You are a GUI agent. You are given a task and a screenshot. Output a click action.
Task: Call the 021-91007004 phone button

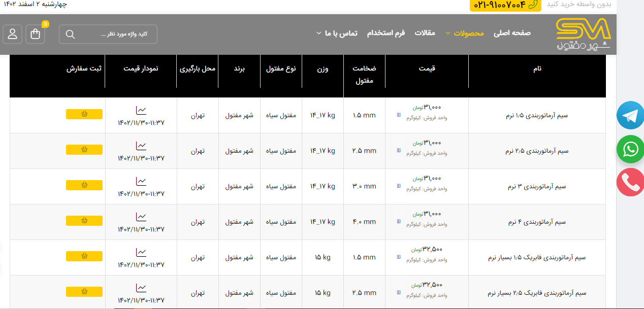505,5
